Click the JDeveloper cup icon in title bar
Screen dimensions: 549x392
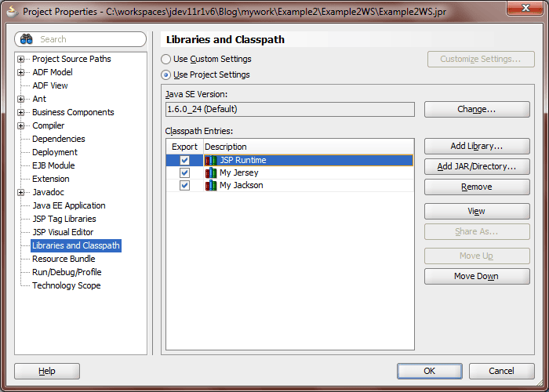click(x=13, y=11)
